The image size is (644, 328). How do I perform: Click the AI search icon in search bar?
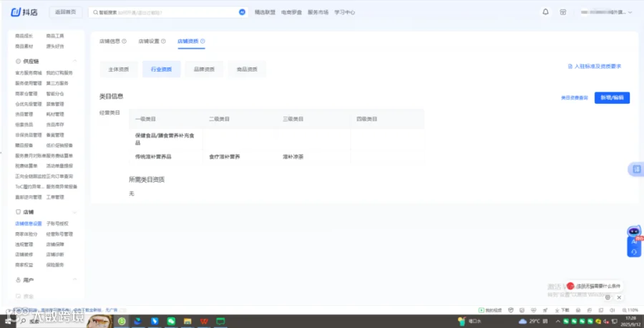tap(242, 12)
